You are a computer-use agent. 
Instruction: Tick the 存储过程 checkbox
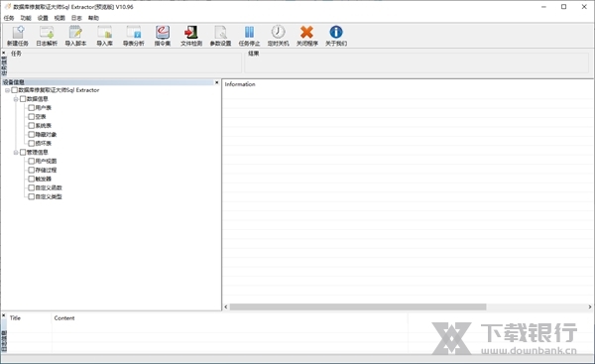click(x=32, y=170)
